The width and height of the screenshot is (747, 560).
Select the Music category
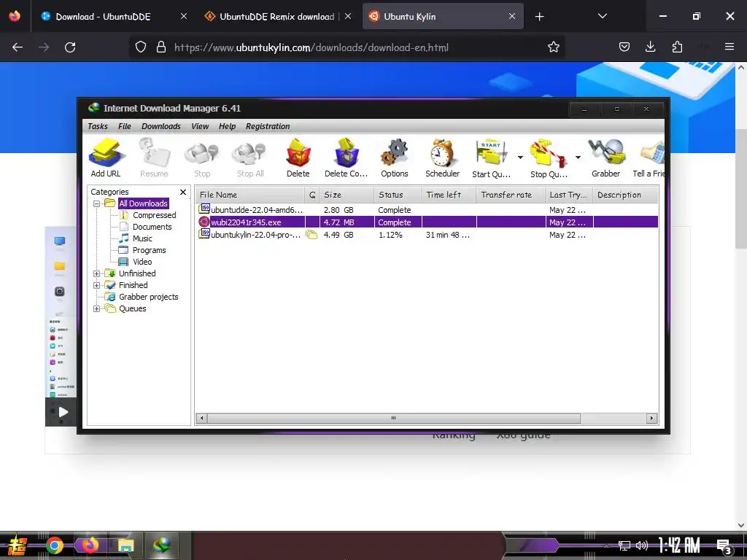coord(142,238)
